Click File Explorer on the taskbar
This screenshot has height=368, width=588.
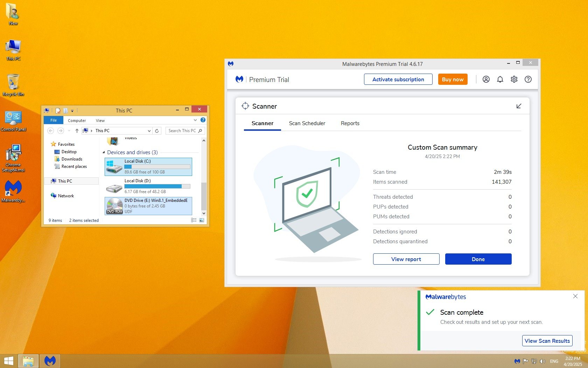click(x=28, y=361)
